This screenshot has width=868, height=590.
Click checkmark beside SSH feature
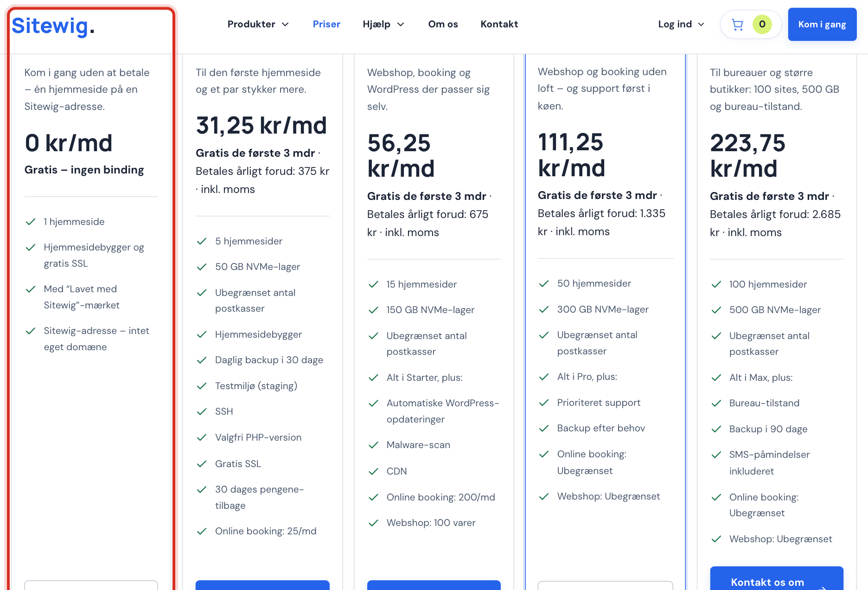pyautogui.click(x=202, y=411)
